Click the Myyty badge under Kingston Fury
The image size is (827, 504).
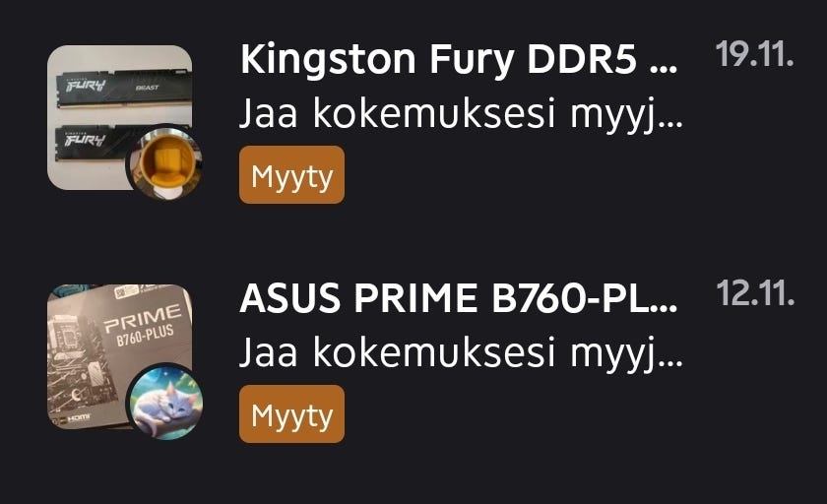291,175
